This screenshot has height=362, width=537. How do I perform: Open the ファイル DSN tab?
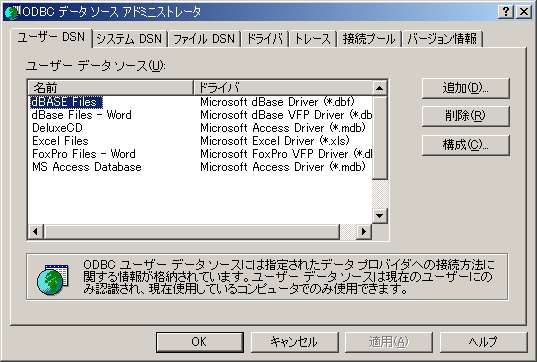(204, 39)
